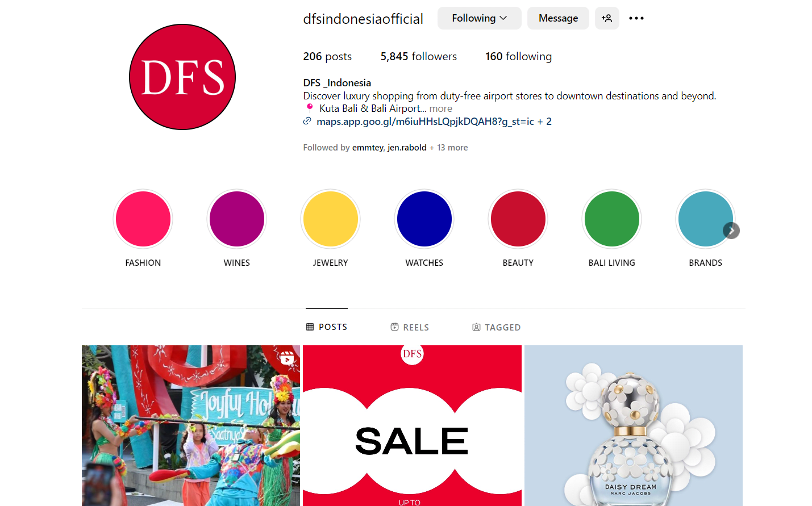Open the WATCHES blue highlight
The height and width of the screenshot is (506, 812).
(x=424, y=219)
